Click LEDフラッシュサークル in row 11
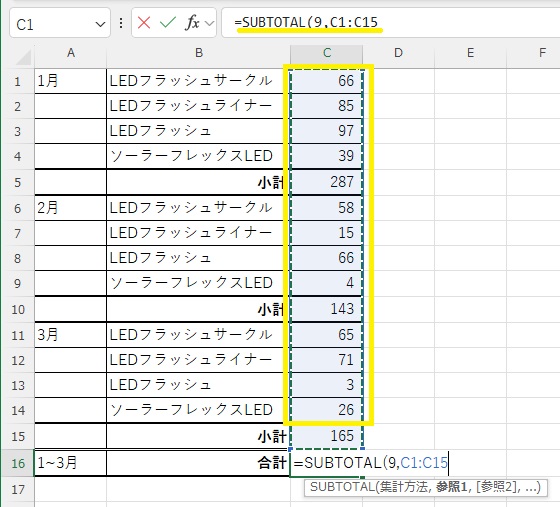 191,335
